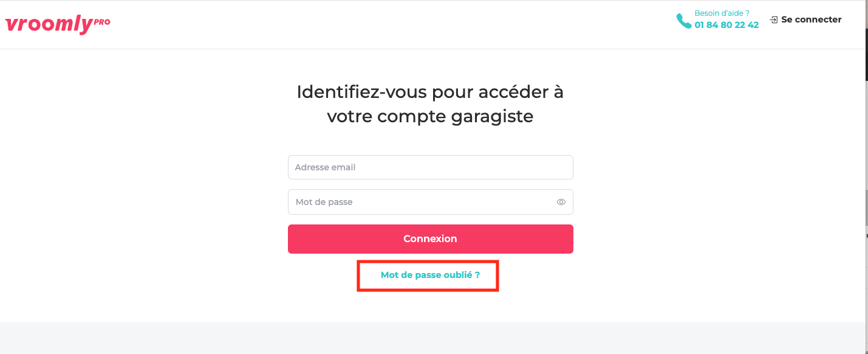
Task: Call the number 01 84 80 22 42
Action: click(726, 25)
